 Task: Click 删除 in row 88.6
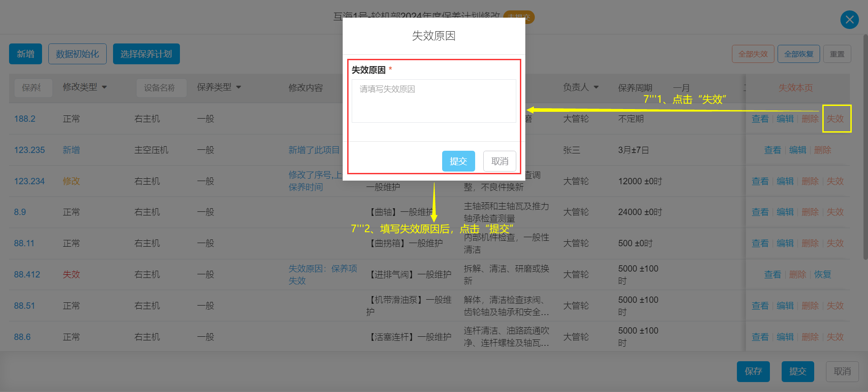pos(810,337)
